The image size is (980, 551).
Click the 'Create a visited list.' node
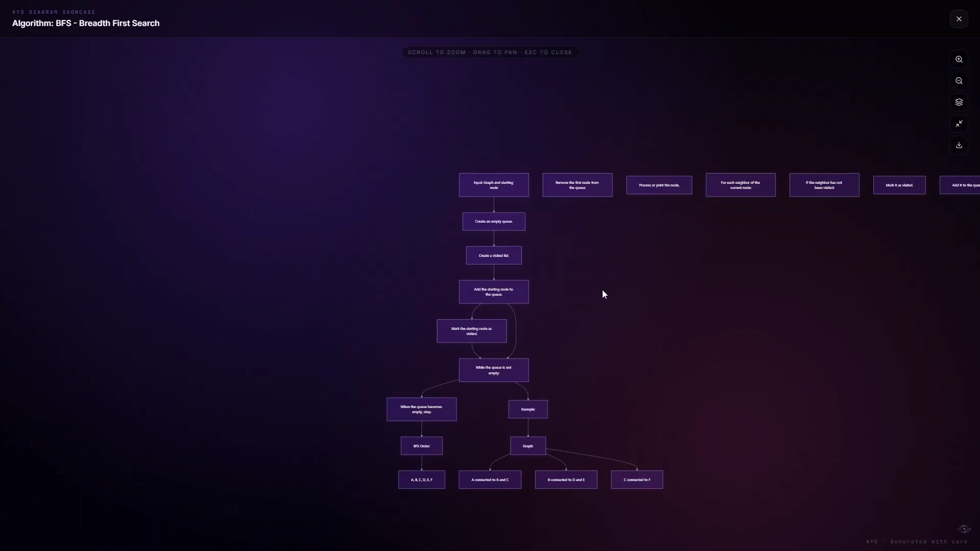494,255
